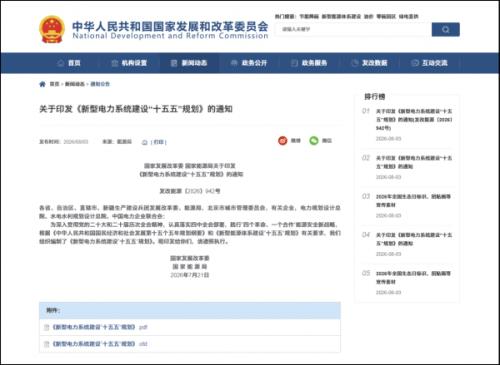
Task: Click the ofd attachment file icon
Action: [x=47, y=344]
